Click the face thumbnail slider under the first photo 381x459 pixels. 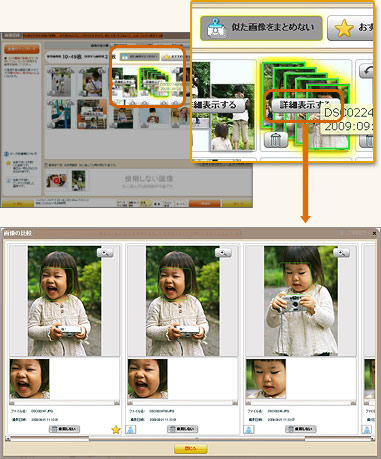tap(64, 403)
